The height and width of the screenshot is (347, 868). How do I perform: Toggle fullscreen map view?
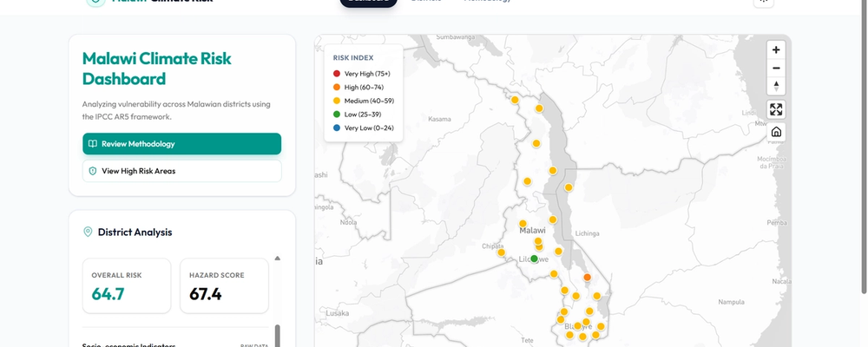tap(776, 109)
